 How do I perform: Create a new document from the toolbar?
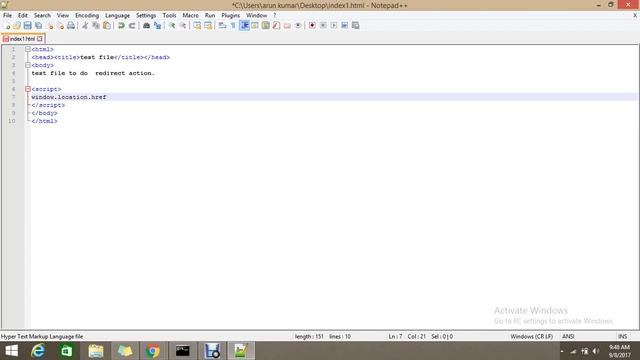7,26
